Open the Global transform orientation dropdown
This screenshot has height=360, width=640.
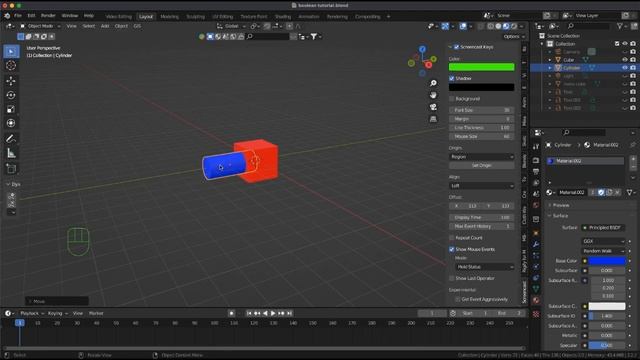231,26
